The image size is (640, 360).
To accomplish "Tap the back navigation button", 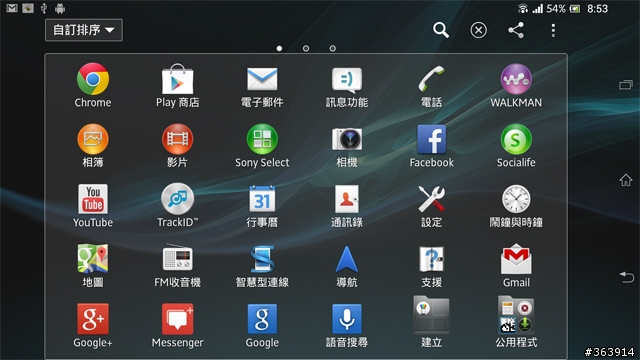I will 626,277.
